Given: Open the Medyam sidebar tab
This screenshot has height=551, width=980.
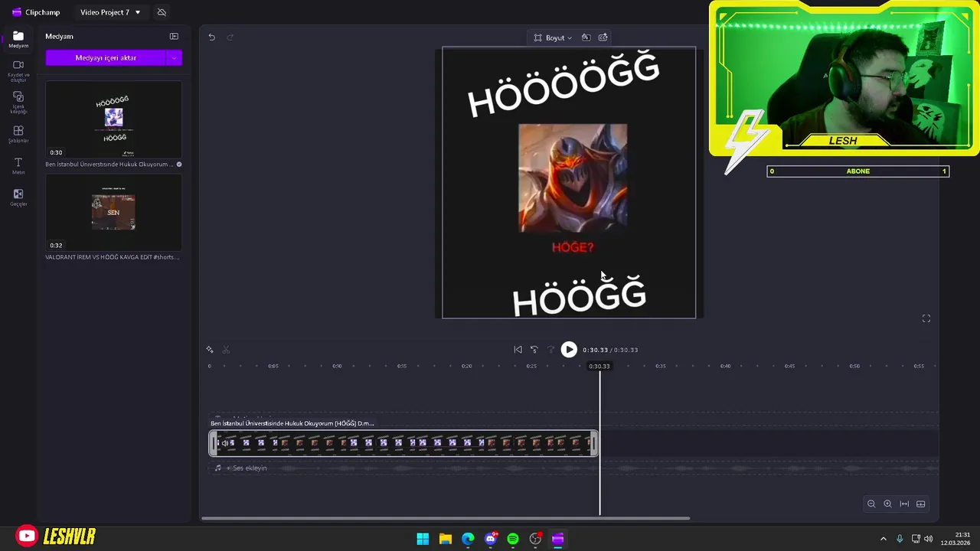Looking at the screenshot, I should pyautogui.click(x=18, y=40).
